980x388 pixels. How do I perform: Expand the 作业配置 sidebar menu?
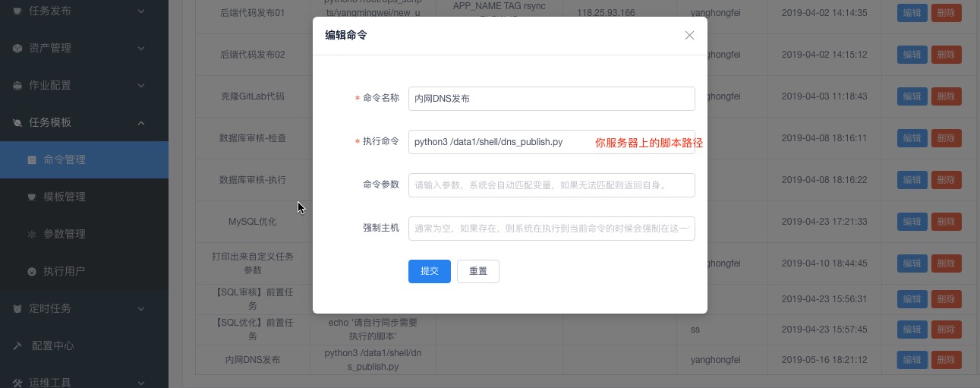click(84, 85)
